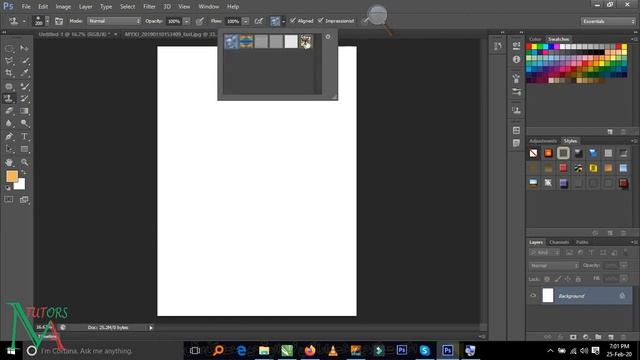Viewport: 640px width, 360px height.
Task: Create new group in Layers panel
Action: [x=598, y=337]
